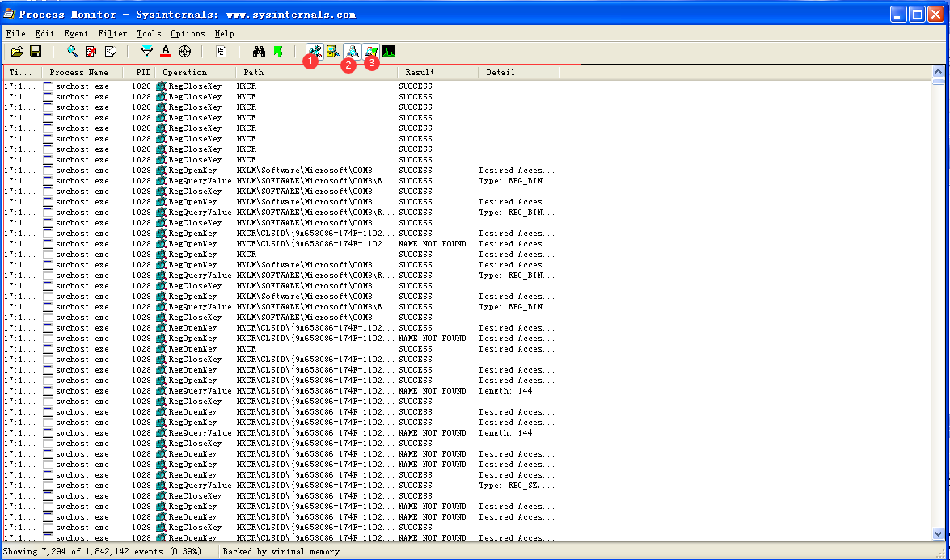This screenshot has width=950, height=560.
Task: Toggle Autoscroll in the toolbar
Action: pos(91,52)
